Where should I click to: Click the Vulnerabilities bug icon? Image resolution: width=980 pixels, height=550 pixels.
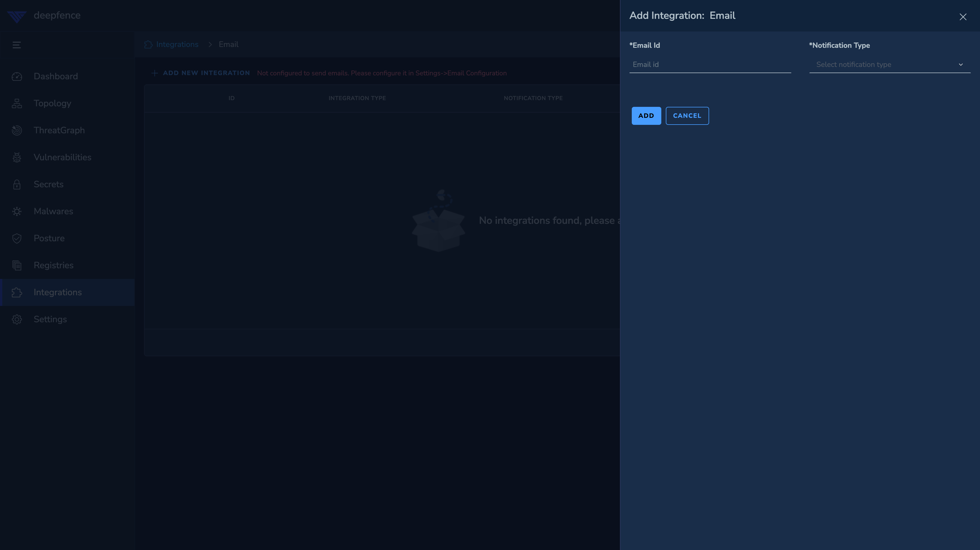[x=17, y=157]
